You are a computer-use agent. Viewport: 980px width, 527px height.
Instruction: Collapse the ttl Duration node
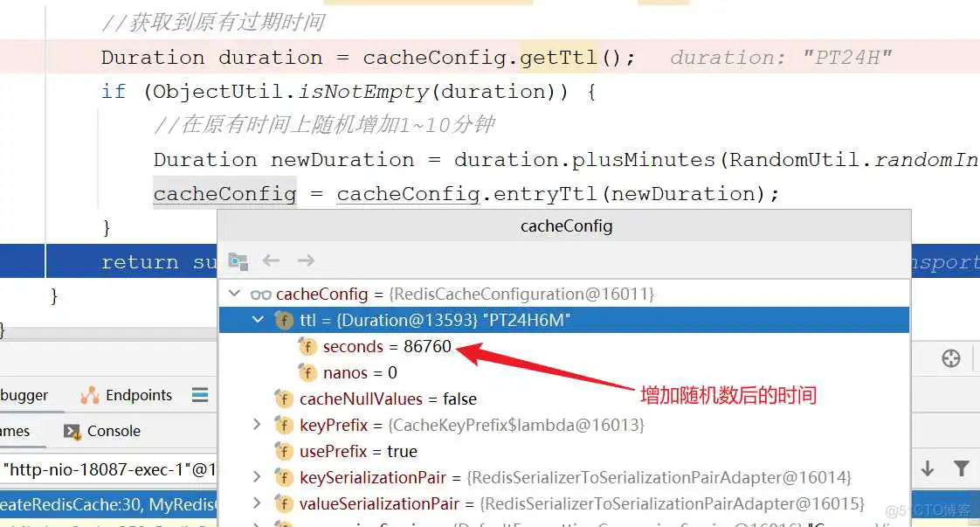[258, 321]
